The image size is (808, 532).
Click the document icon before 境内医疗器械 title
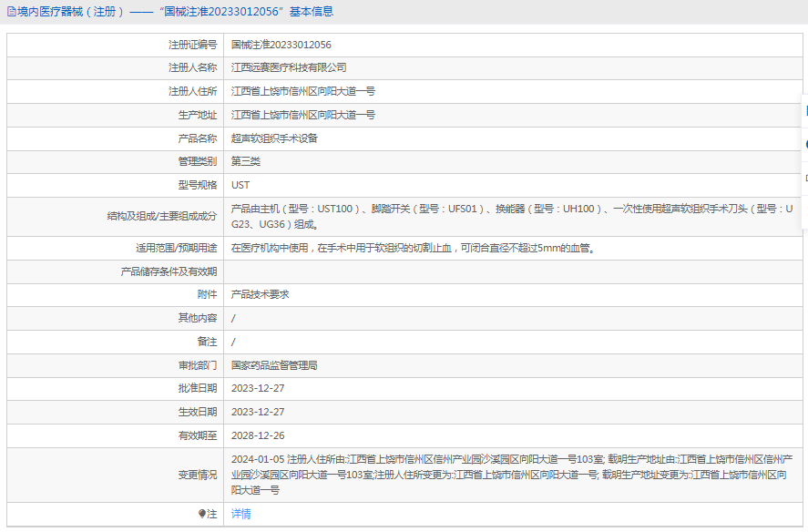[11, 12]
